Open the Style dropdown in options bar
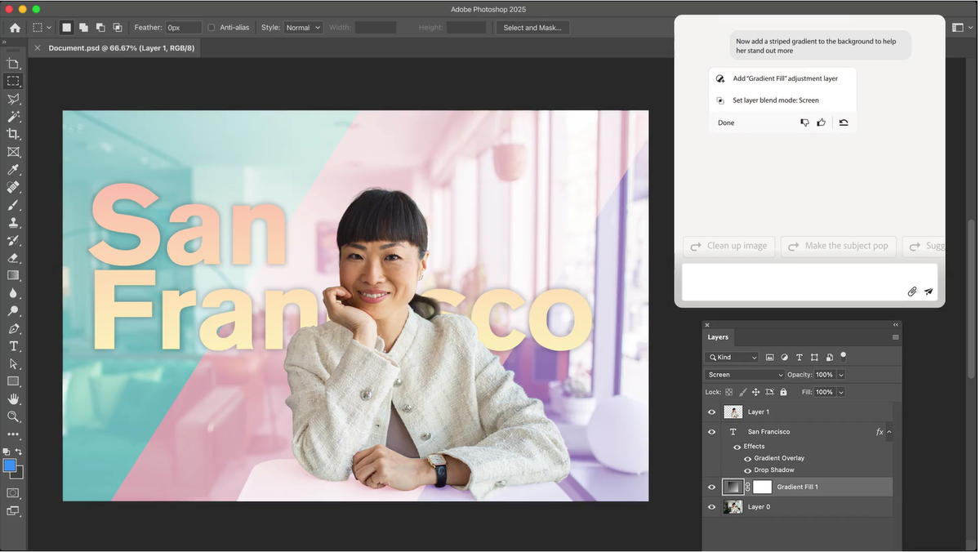This screenshot has height=552, width=980. (302, 27)
